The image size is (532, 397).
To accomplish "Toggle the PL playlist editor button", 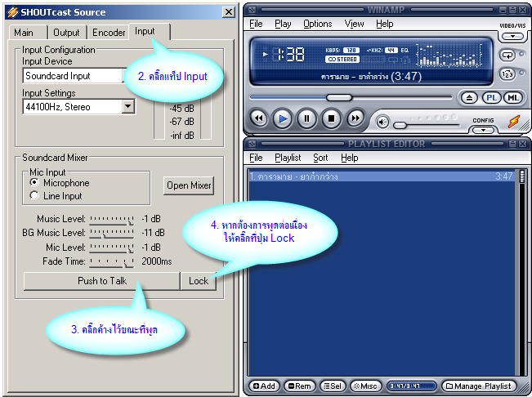I will [491, 98].
